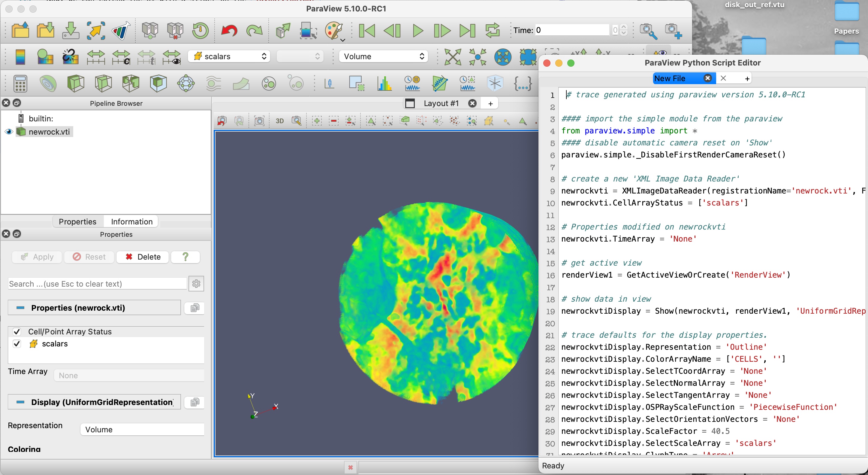This screenshot has width=868, height=475.
Task: Click the Glyph filter sphere icon
Action: tap(186, 83)
